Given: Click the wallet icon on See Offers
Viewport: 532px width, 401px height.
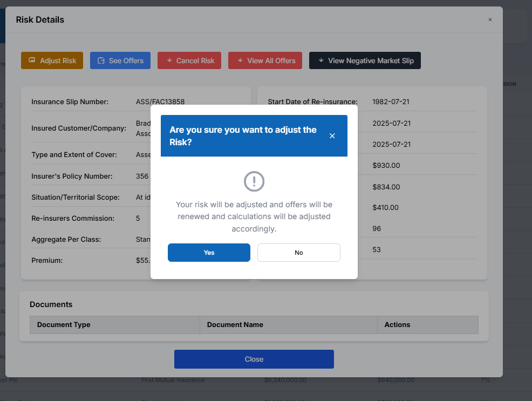Looking at the screenshot, I should tap(101, 60).
